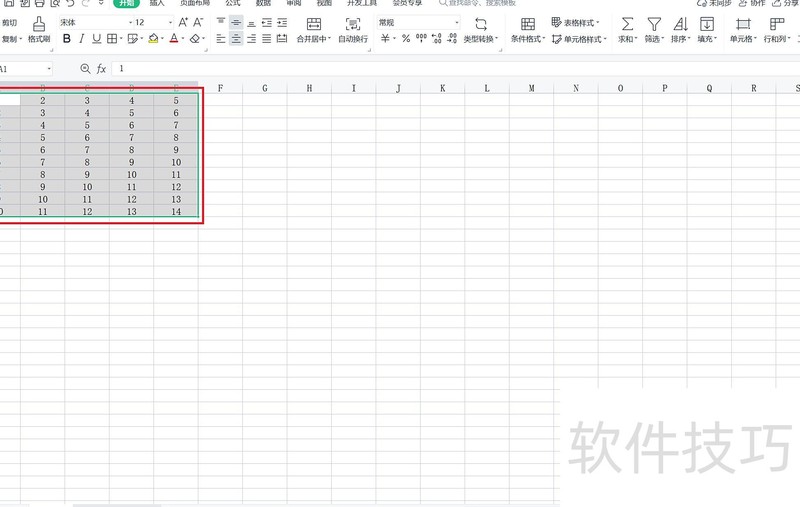Apply justify alignment
Screen dimensions: 800x507
266,39
